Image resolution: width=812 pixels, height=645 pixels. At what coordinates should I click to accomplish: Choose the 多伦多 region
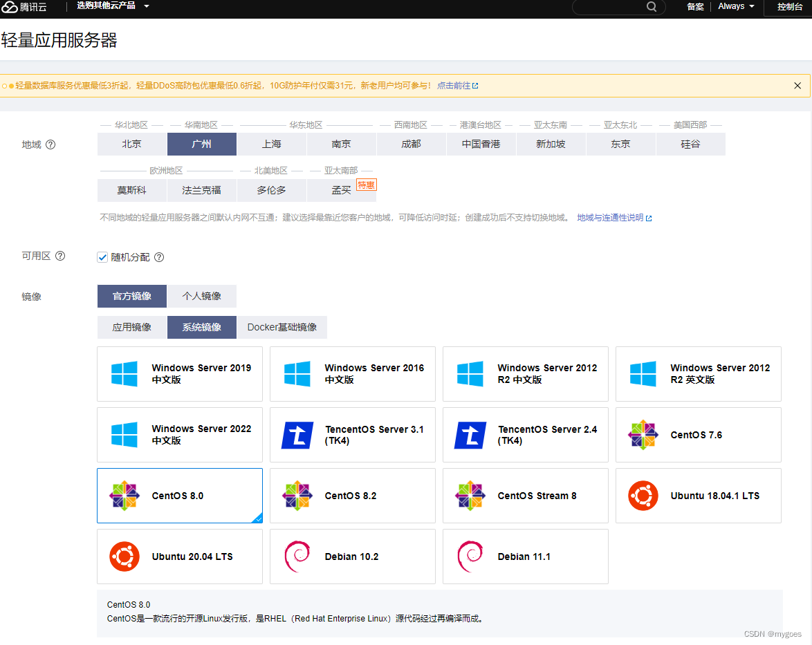click(x=272, y=191)
